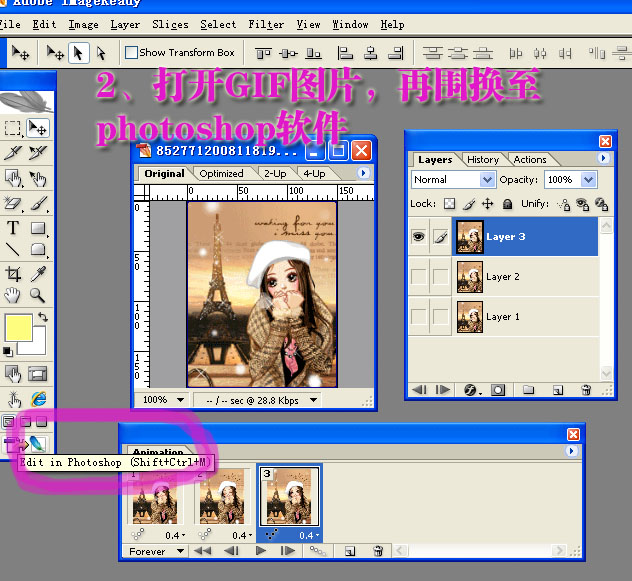
Task: Click Preview in Internet Explorer icon
Action: pyautogui.click(x=39, y=399)
